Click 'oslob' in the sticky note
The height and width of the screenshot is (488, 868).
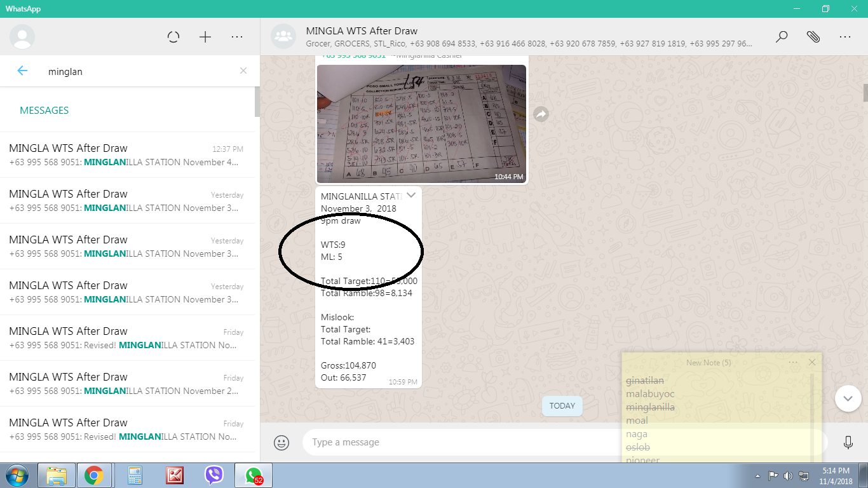pyautogui.click(x=638, y=447)
